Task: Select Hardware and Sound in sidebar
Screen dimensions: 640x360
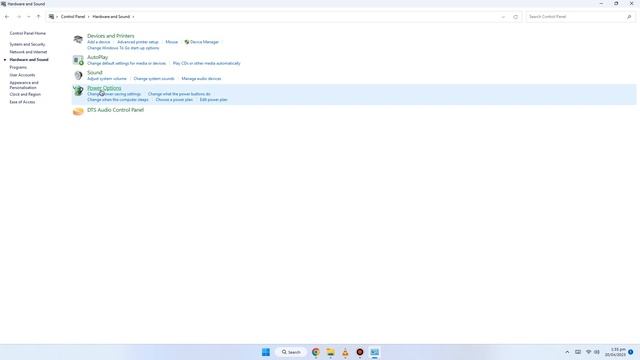Action: click(x=29, y=60)
